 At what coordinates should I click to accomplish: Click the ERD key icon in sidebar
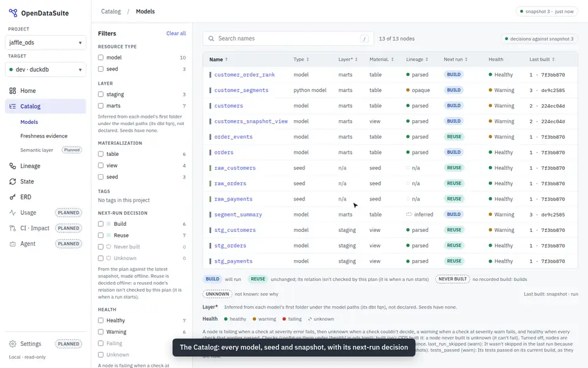(13, 197)
